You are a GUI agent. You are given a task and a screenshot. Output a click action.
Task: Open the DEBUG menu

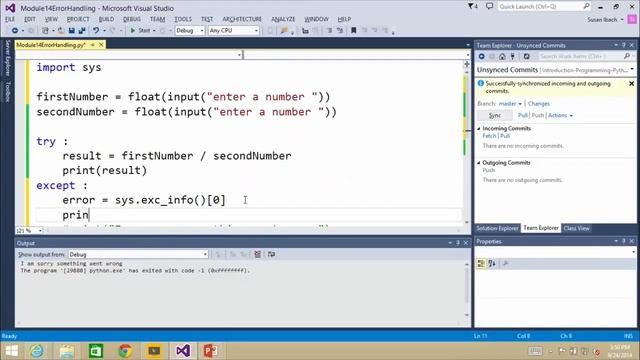pos(132,19)
